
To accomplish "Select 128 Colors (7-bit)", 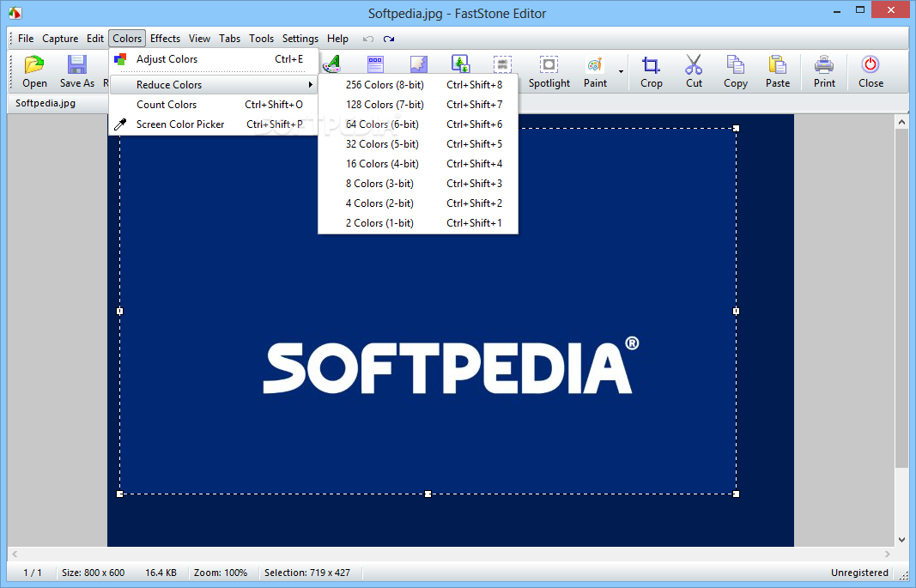I will pyautogui.click(x=418, y=105).
